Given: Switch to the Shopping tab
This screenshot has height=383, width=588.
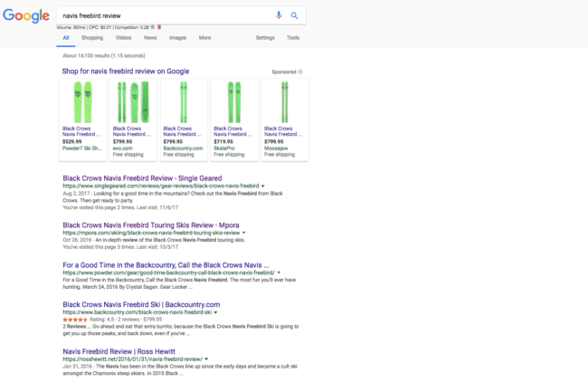Looking at the screenshot, I should click(x=91, y=38).
